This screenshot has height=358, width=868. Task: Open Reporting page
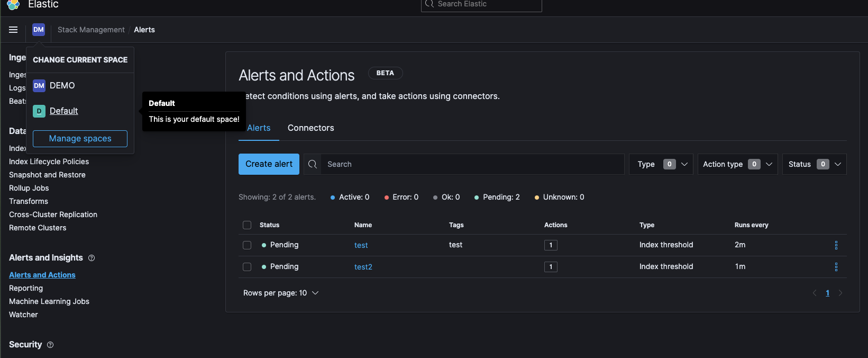pos(26,288)
